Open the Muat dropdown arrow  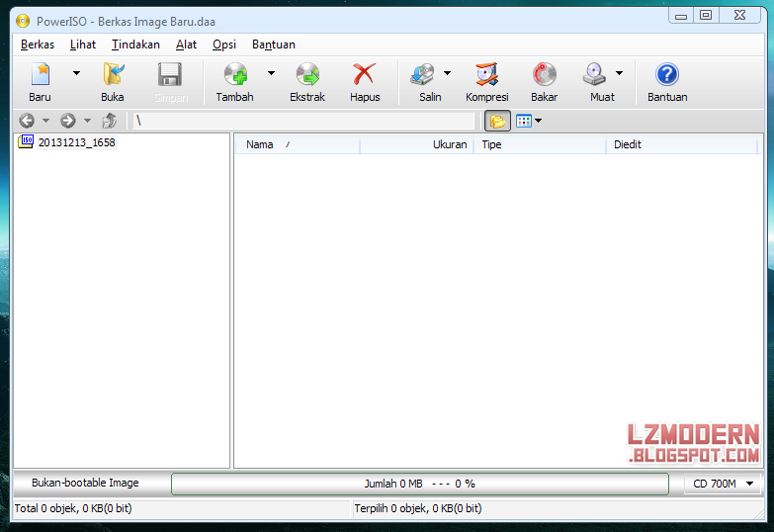tap(619, 73)
